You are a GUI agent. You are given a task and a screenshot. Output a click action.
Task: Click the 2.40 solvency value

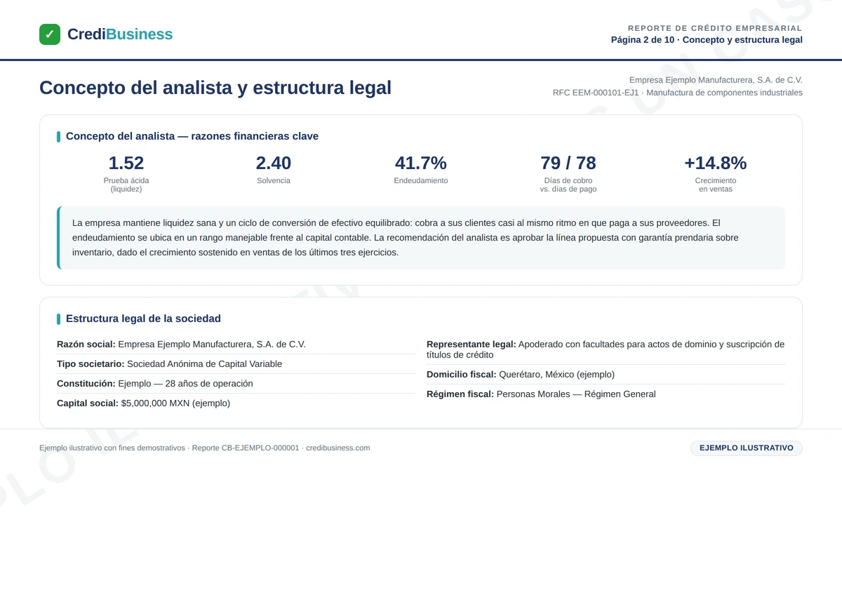(274, 163)
